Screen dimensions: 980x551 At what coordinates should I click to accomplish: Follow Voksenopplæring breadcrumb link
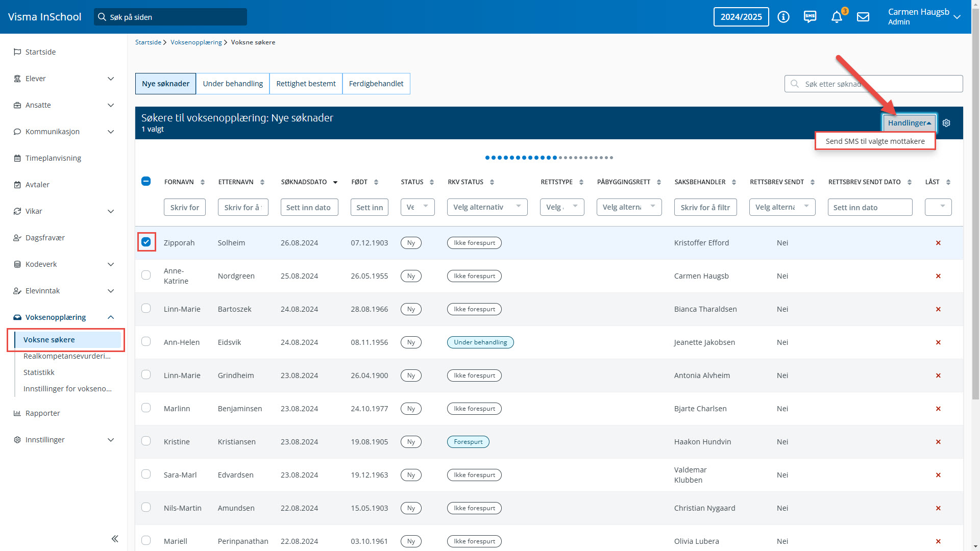pyautogui.click(x=196, y=42)
